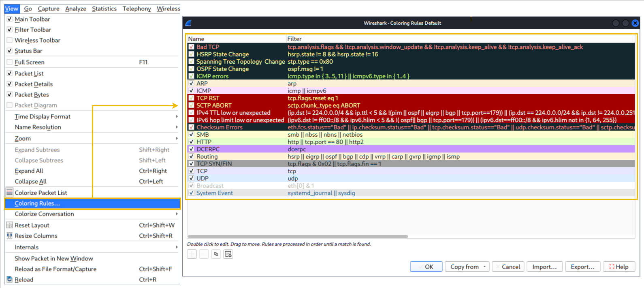
Task: Open the Telephony menu
Action: click(x=137, y=9)
